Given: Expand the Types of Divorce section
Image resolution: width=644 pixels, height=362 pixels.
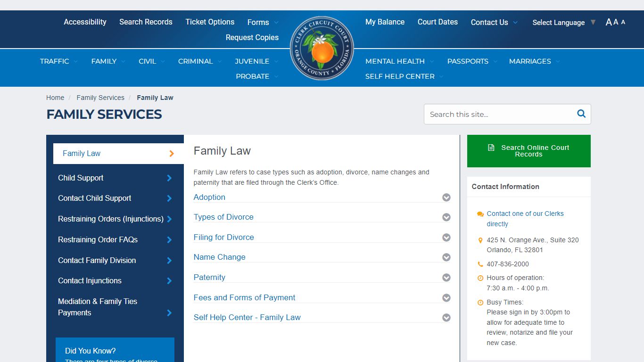Looking at the screenshot, I should coord(322,217).
